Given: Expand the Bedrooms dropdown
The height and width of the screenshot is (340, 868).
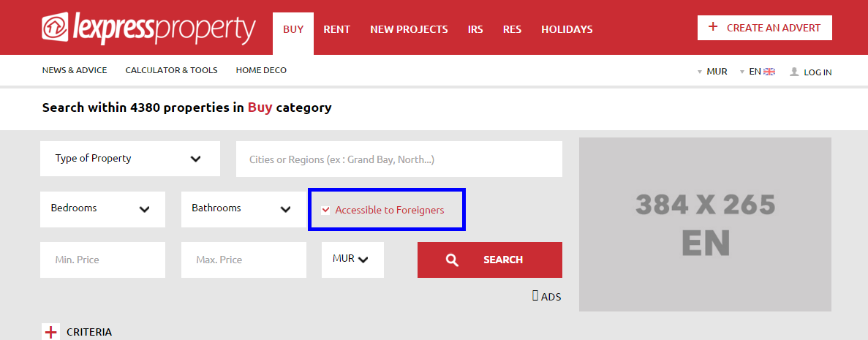Looking at the screenshot, I should tap(102, 209).
